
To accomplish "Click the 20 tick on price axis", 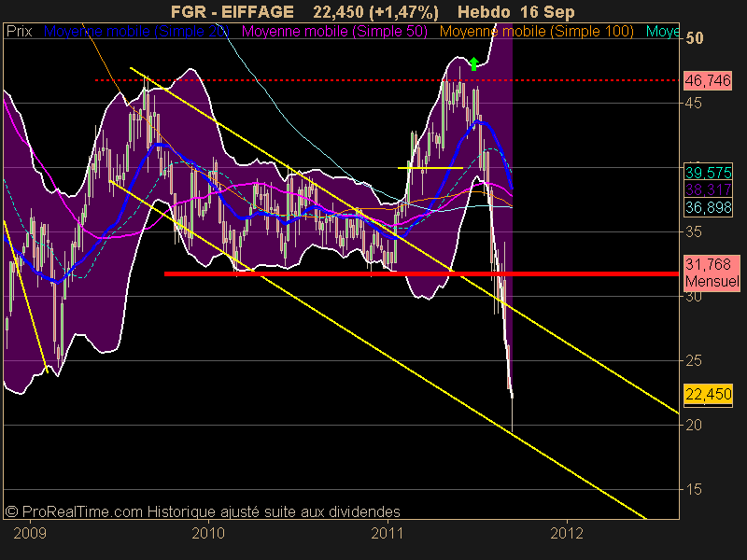I will coord(693,426).
